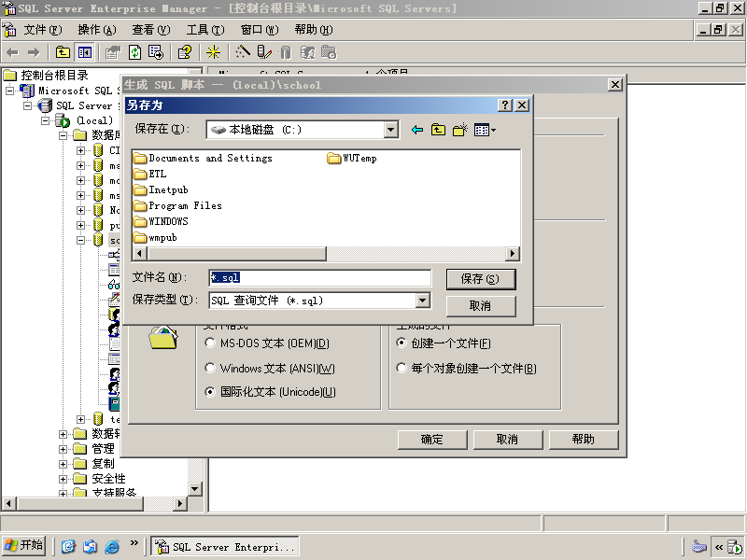The width and height of the screenshot is (747, 560).
Task: Collapse the Microsoft SQL Servers tree node
Action: pos(9,91)
